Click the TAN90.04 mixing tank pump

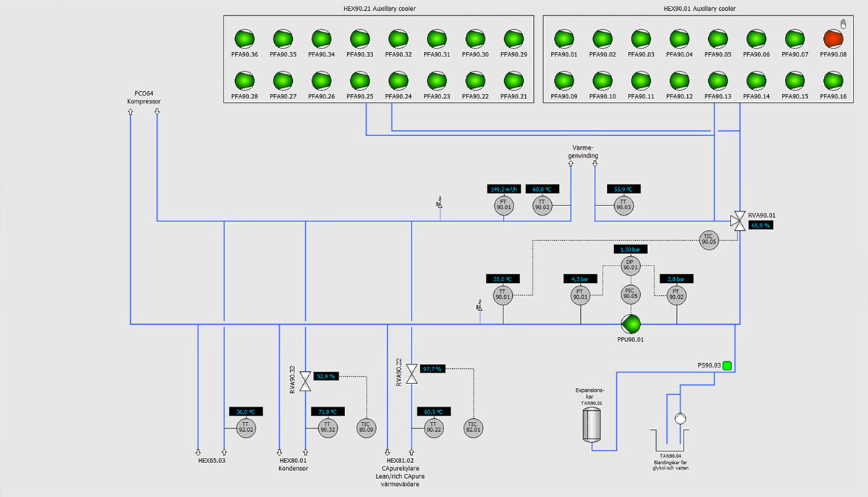pos(680,418)
